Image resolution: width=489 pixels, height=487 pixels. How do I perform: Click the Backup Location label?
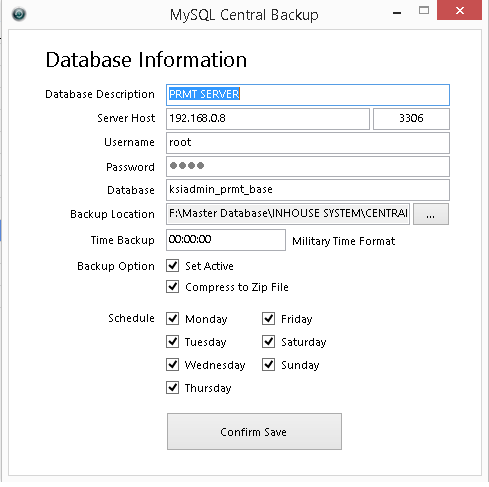112,214
